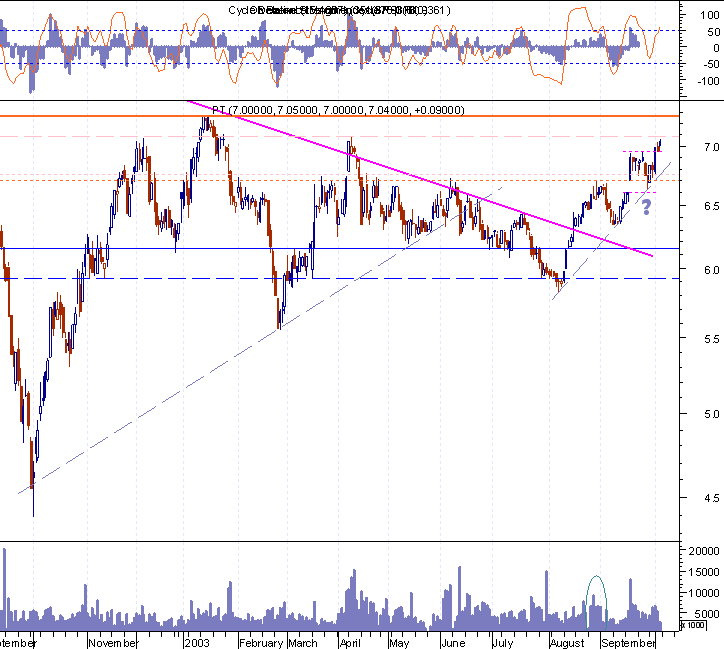Click the 'July' month label
The image size is (724, 649).
click(502, 643)
